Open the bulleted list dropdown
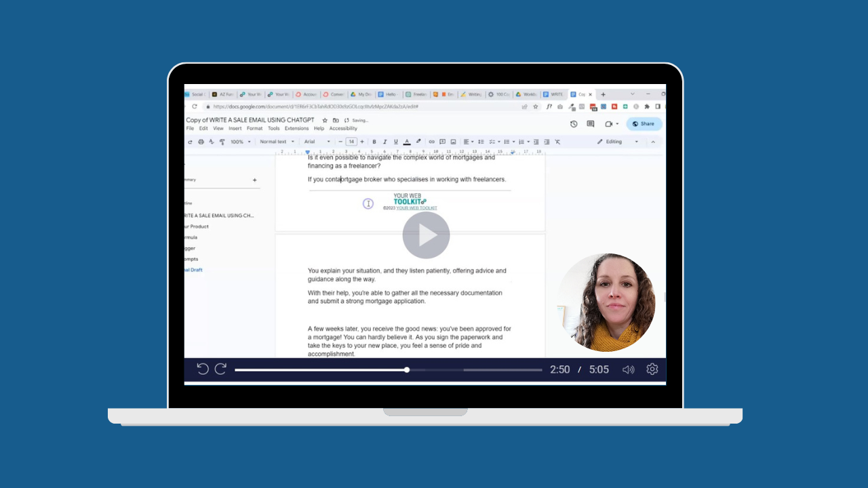This screenshot has height=488, width=868. (x=509, y=142)
